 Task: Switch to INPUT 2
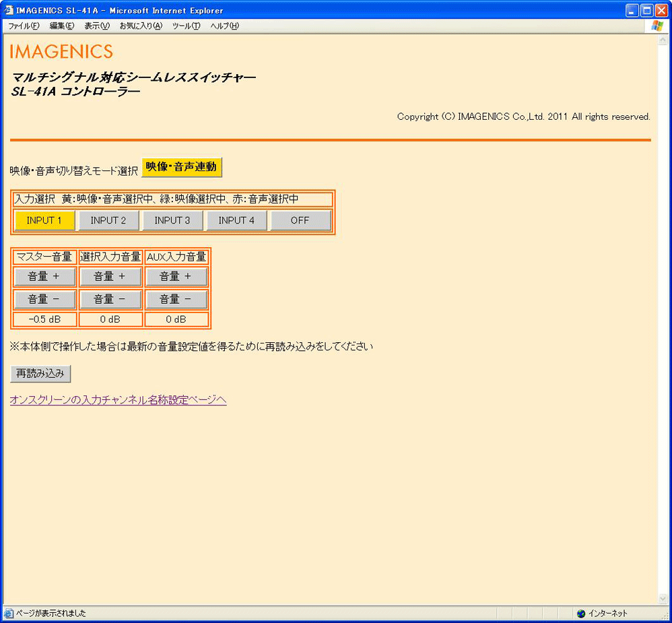pos(108,220)
